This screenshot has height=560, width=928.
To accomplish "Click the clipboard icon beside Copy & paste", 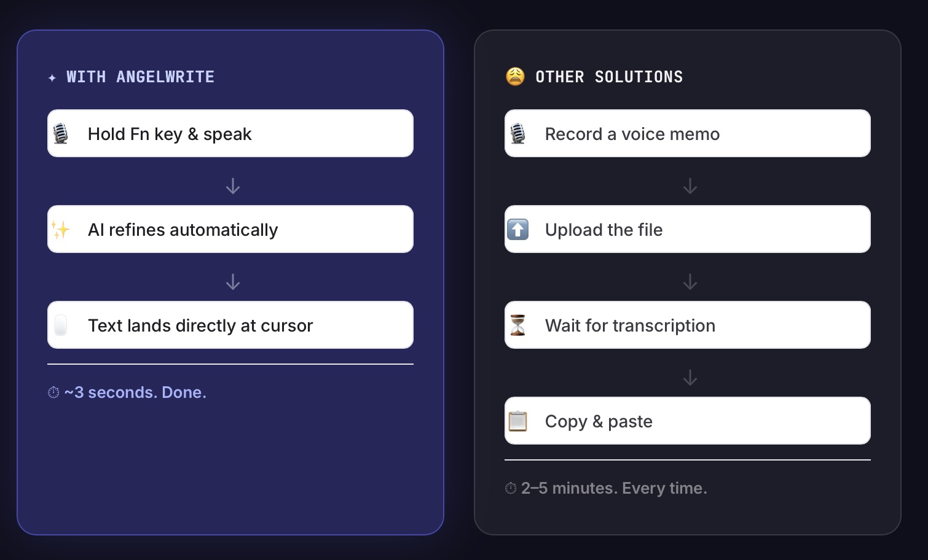I will tap(517, 421).
